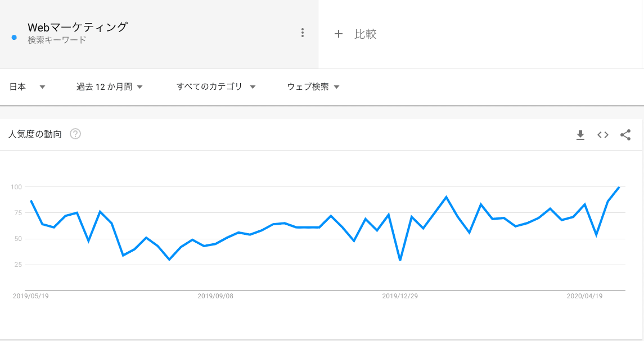
Task: Open the すべてのカテゴリ dropdown
Action: click(x=216, y=87)
